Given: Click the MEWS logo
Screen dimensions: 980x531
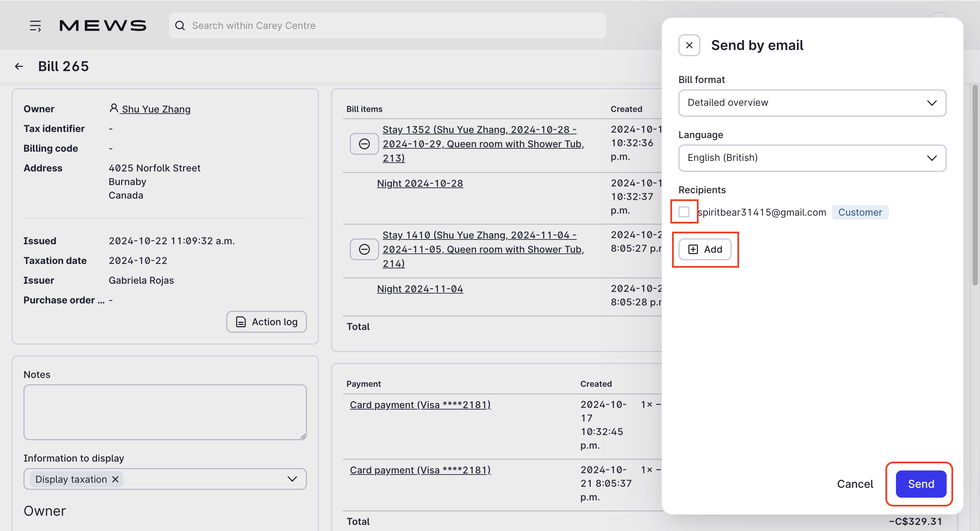Looking at the screenshot, I should click(x=103, y=26).
